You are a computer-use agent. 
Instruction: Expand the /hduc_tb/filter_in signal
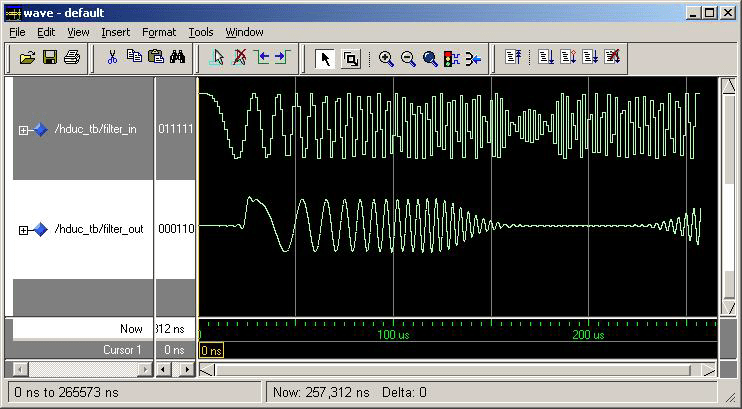[x=24, y=130]
